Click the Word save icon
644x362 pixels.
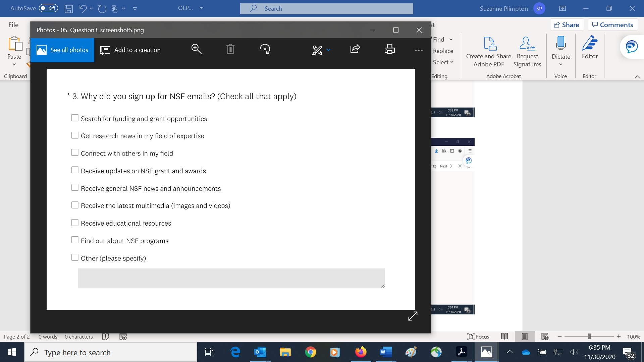pos(69,9)
